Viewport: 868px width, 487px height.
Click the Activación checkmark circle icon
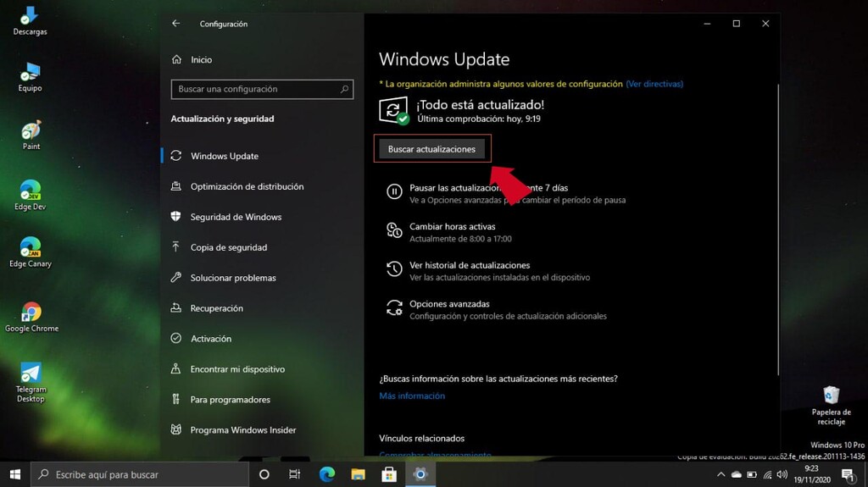(x=176, y=338)
